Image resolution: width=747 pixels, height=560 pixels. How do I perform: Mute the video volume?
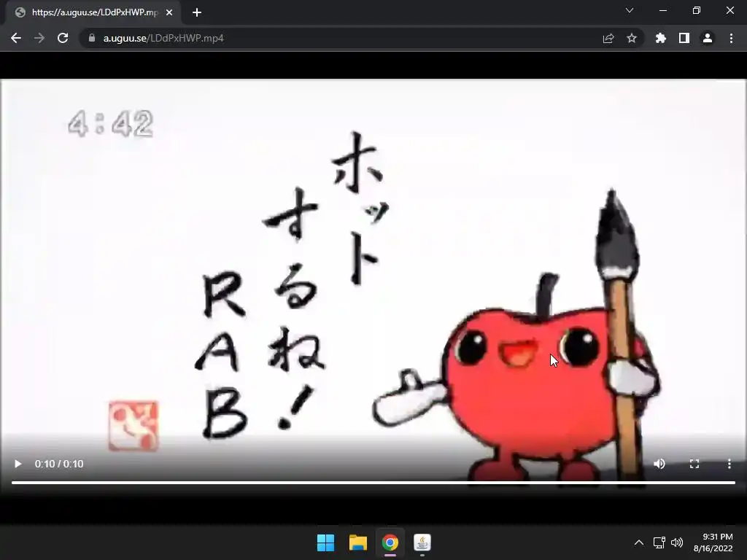[659, 464]
